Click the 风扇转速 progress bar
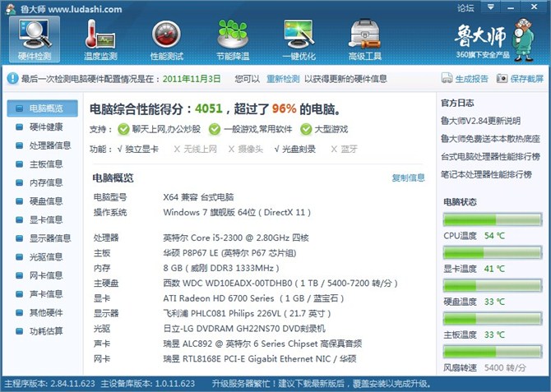 493,352
